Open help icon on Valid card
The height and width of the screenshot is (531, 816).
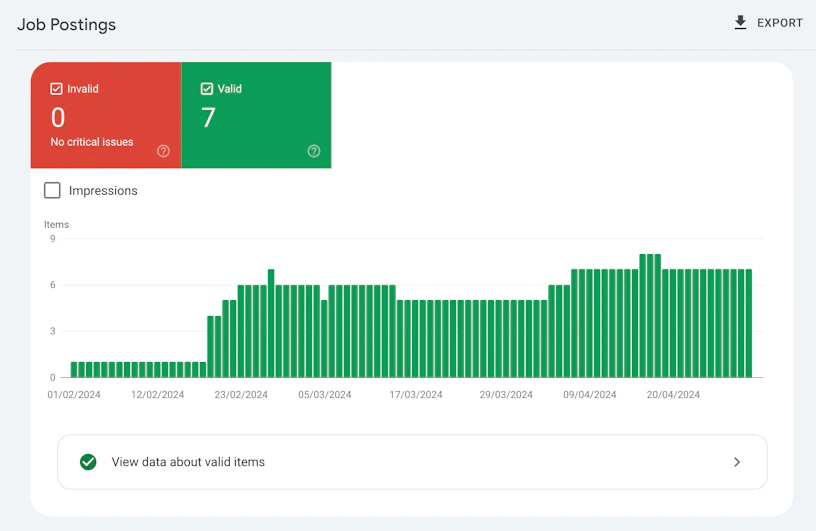coord(314,151)
